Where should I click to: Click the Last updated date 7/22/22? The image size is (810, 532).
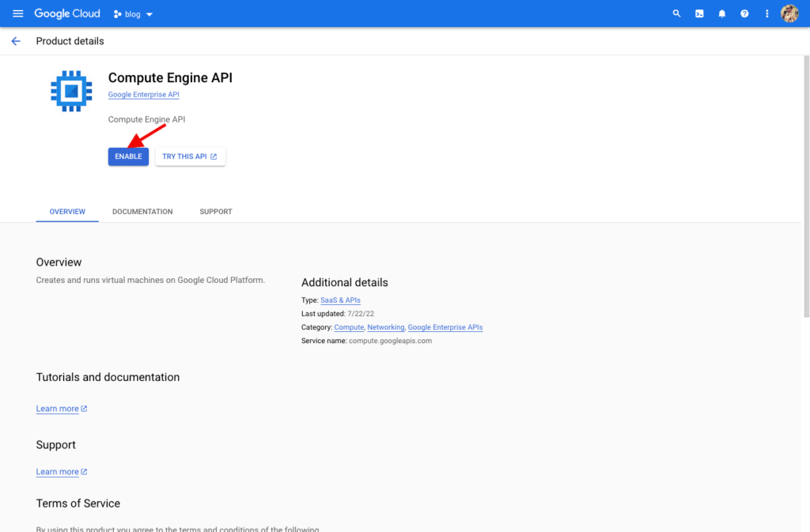[x=361, y=314]
